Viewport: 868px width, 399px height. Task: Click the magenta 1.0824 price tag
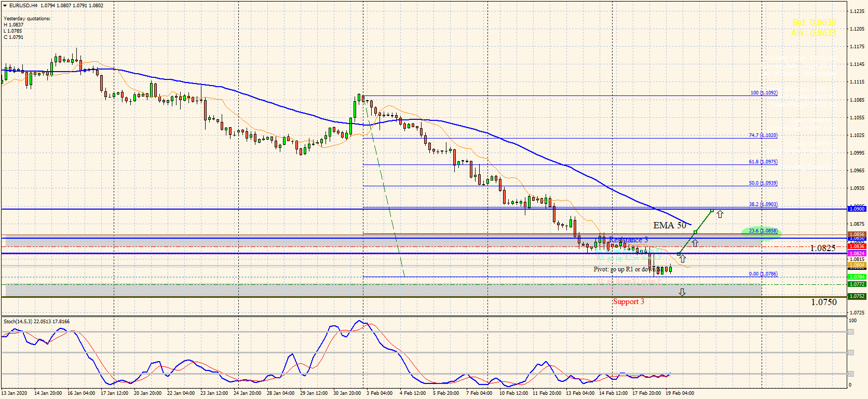click(856, 253)
